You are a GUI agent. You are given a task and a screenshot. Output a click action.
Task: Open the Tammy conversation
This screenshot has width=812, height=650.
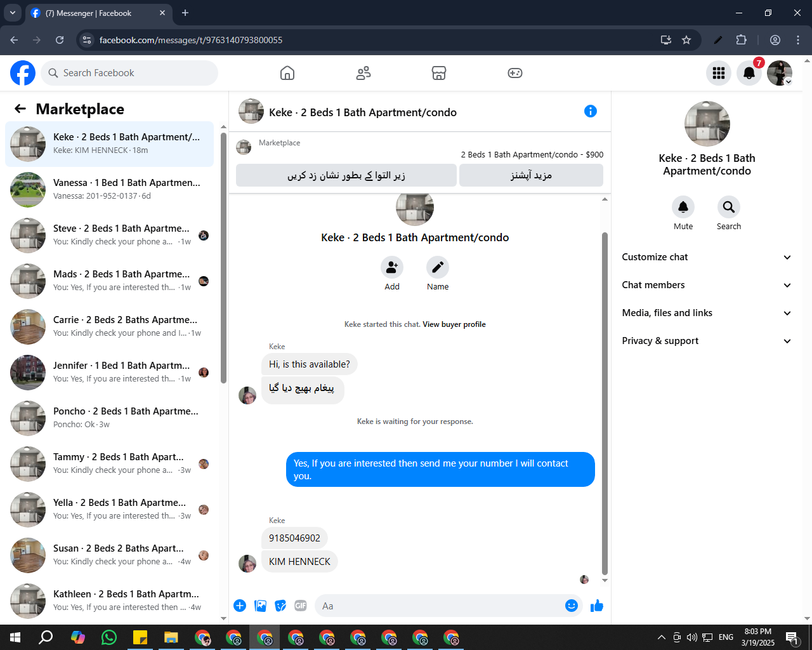[x=109, y=464]
